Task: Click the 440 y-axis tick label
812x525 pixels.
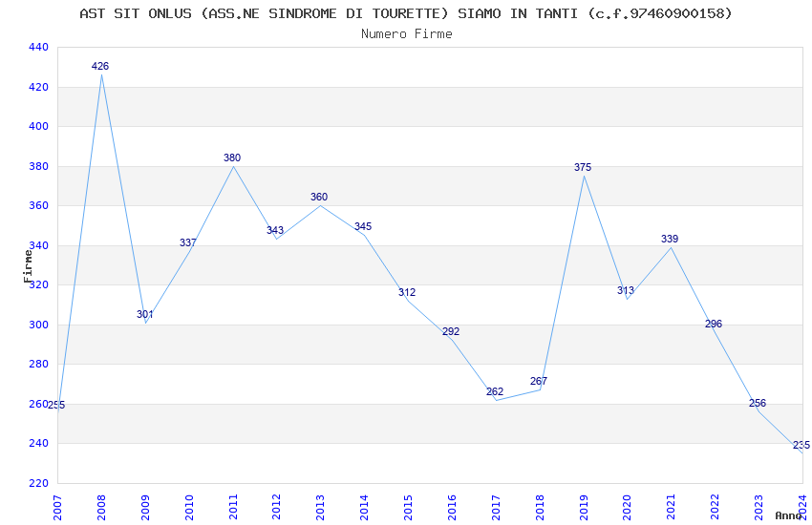Action: [x=39, y=47]
